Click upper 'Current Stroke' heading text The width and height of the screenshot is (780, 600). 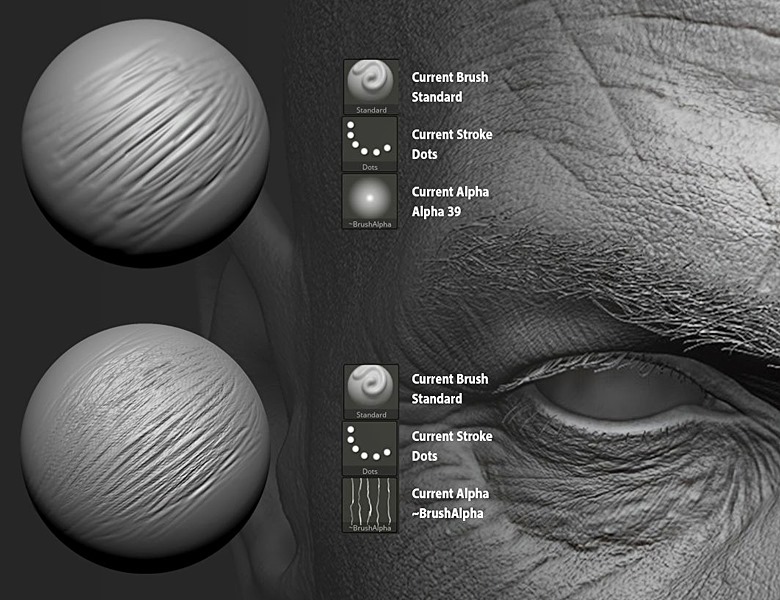[452, 134]
